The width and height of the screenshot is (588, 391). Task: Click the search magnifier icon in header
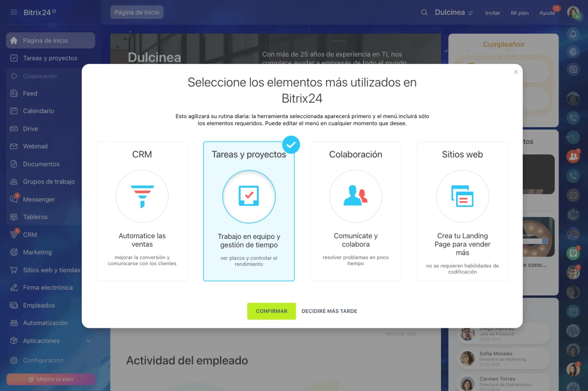coord(424,13)
